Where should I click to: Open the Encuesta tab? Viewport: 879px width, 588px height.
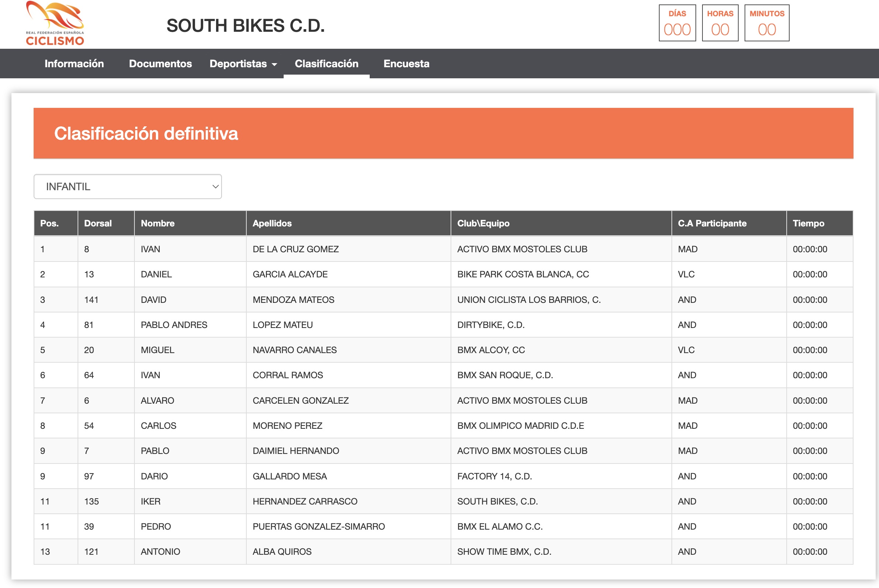(407, 64)
